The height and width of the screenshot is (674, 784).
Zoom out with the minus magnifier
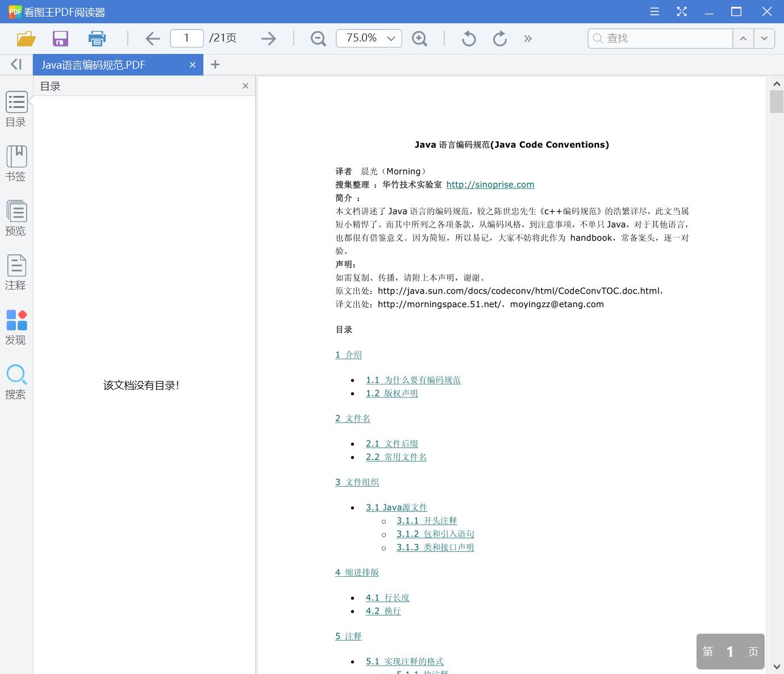click(318, 39)
